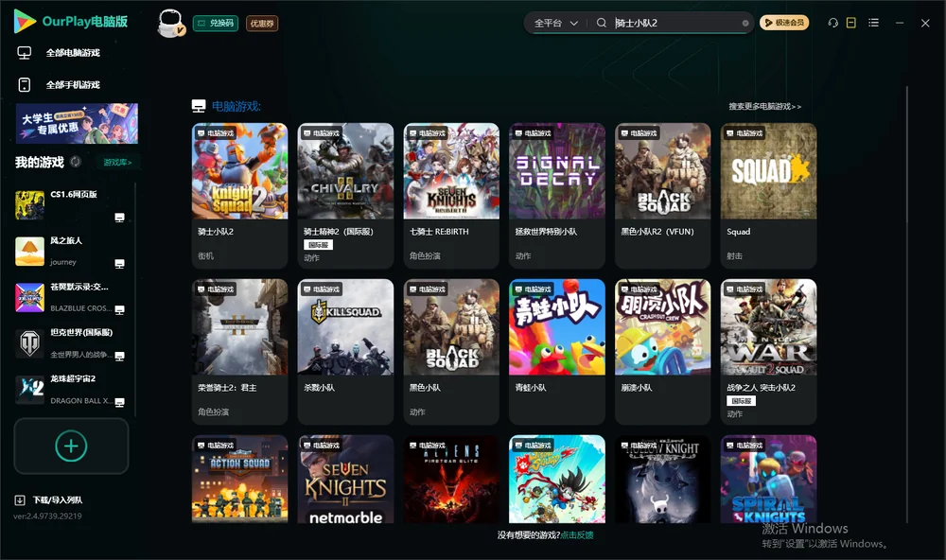This screenshot has width=946, height=560.
Task: Open the 黑色小队 Black Squad card
Action: tap(451, 352)
